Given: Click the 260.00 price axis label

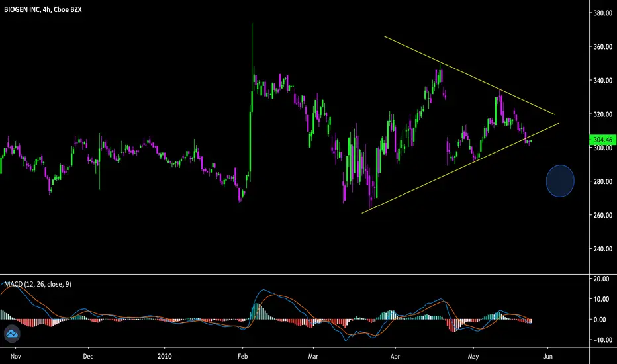Looking at the screenshot, I should (603, 215).
